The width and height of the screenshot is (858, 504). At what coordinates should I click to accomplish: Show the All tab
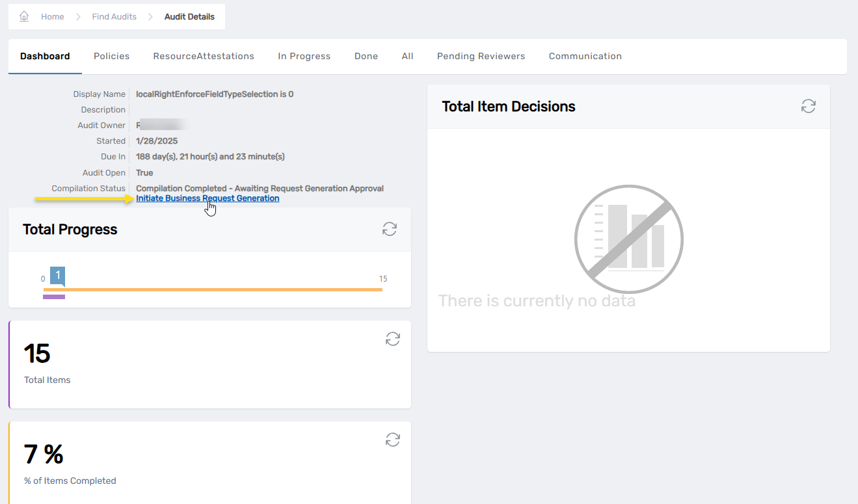pos(407,57)
